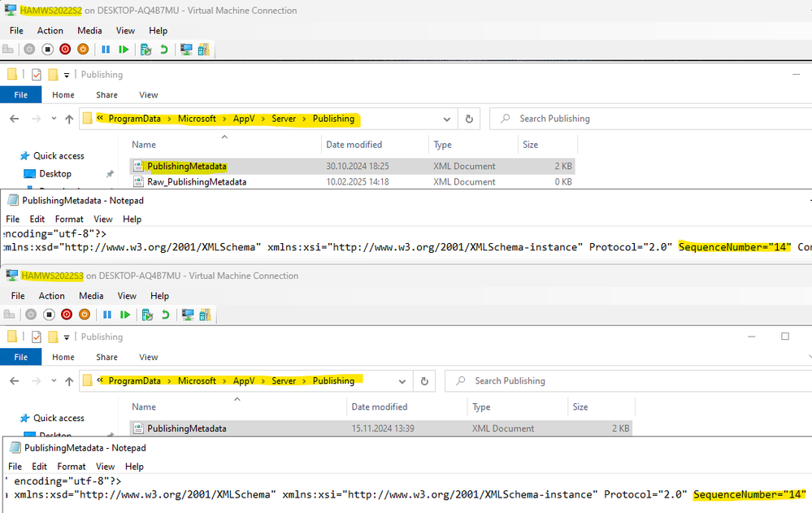This screenshot has width=812, height=513.
Task: Switch to Share tab in lower Explorer
Action: pos(106,357)
